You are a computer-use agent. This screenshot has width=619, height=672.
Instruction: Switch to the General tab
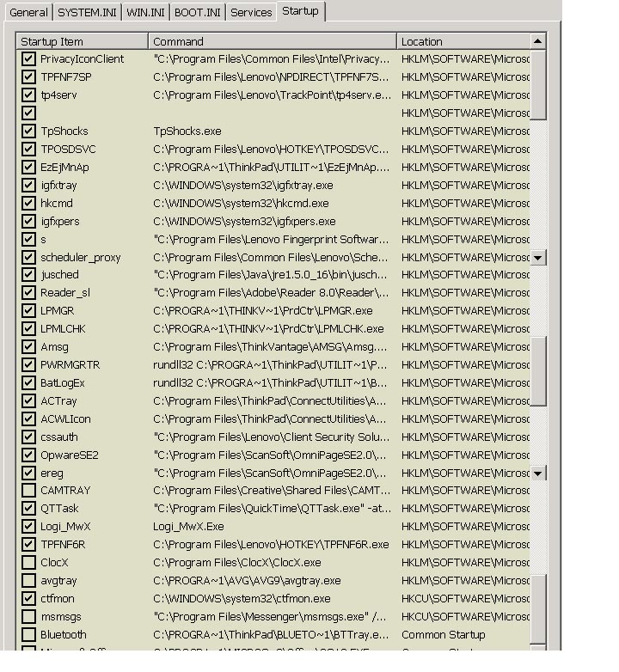tap(28, 12)
